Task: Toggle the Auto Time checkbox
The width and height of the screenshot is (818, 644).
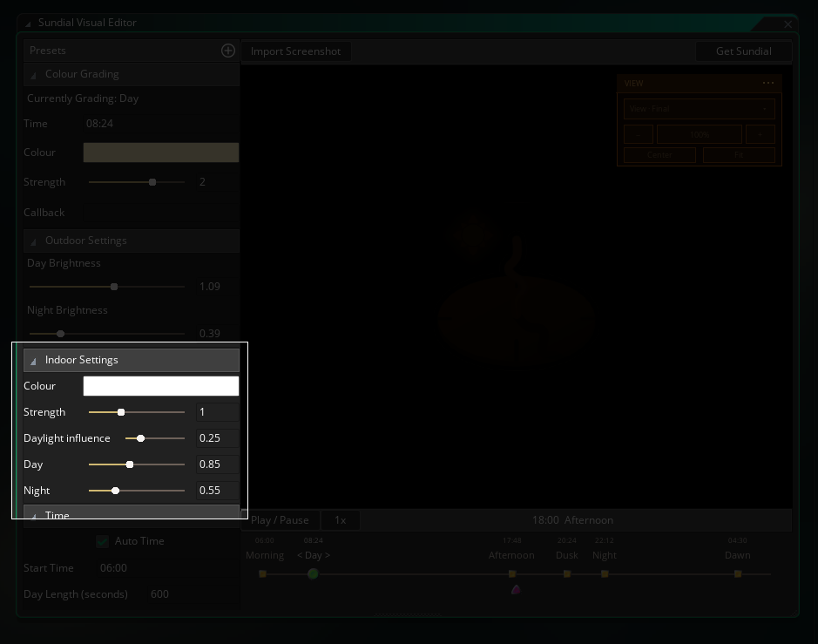Action: [102, 541]
